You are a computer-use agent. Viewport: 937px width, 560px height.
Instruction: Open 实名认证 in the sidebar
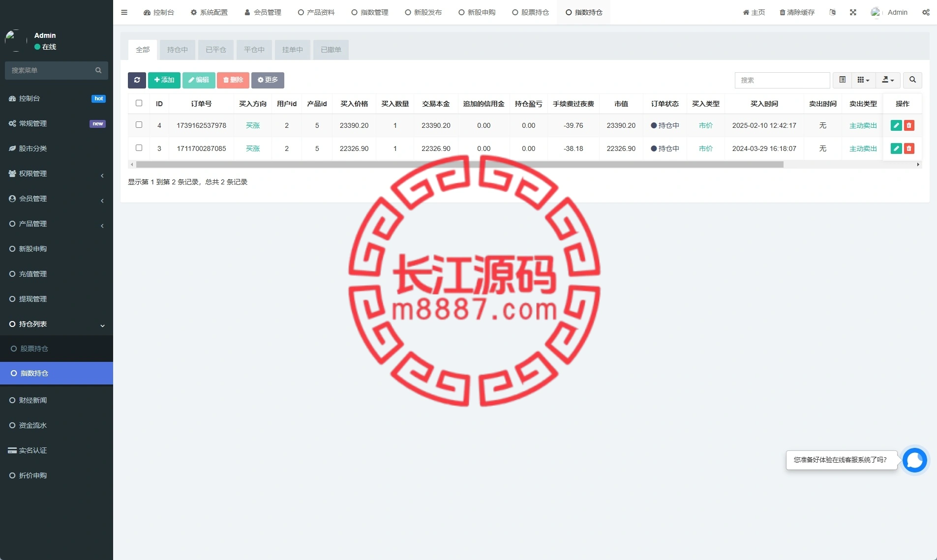57,450
